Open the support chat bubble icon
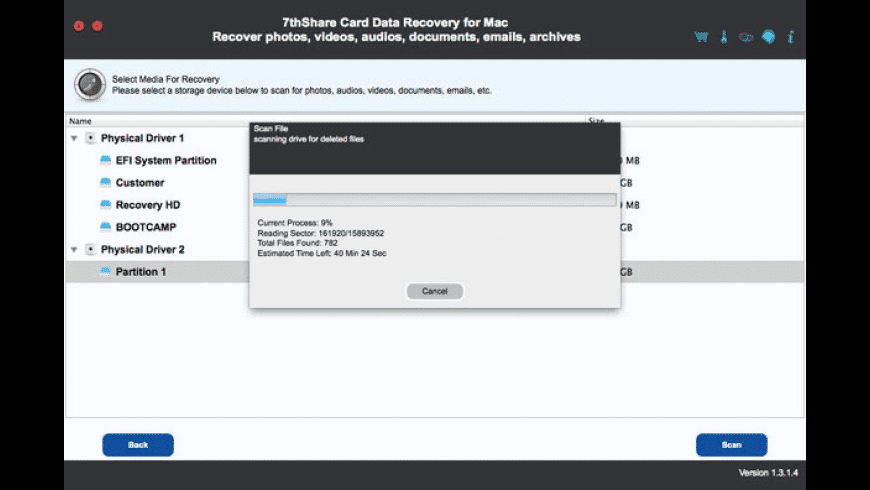 (768, 37)
